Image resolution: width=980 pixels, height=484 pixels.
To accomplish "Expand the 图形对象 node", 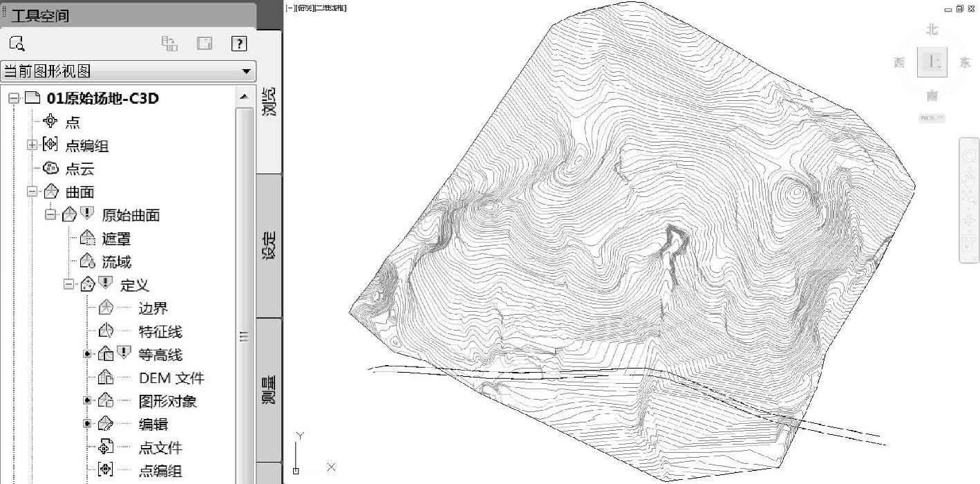I will point(88,400).
